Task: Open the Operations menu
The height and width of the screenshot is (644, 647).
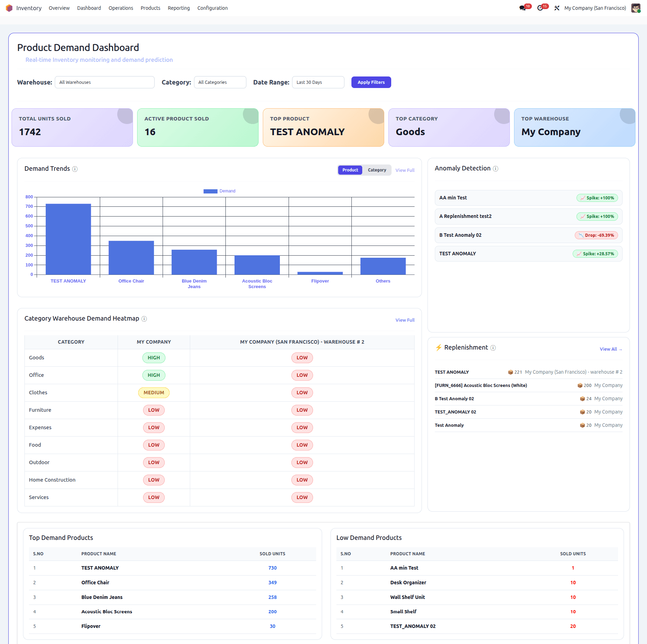Action: coord(121,8)
